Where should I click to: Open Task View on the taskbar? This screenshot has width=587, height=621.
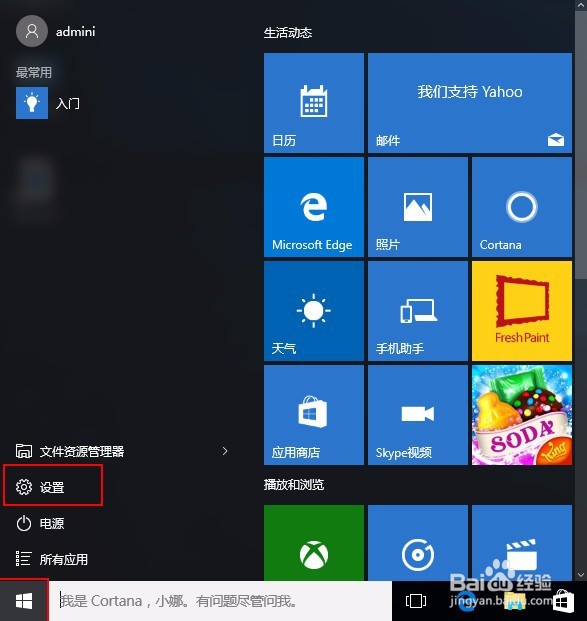pyautogui.click(x=416, y=601)
